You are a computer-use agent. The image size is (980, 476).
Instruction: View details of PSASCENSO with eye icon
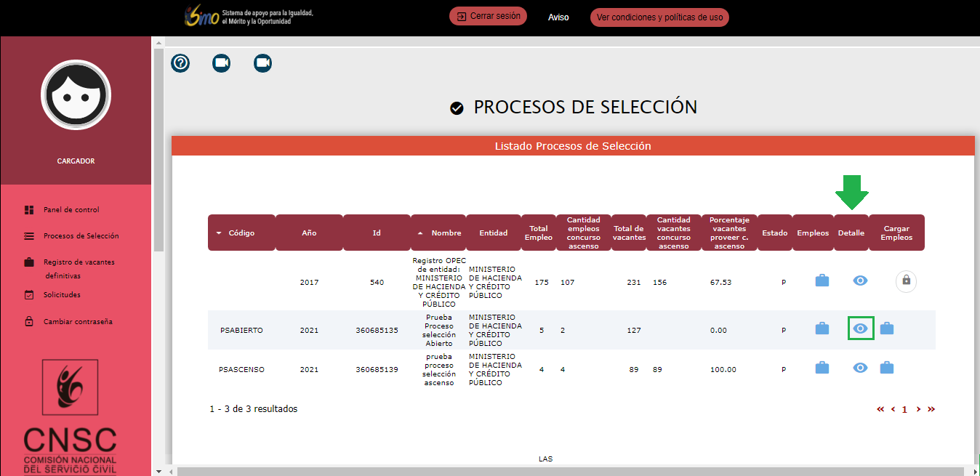click(x=860, y=368)
